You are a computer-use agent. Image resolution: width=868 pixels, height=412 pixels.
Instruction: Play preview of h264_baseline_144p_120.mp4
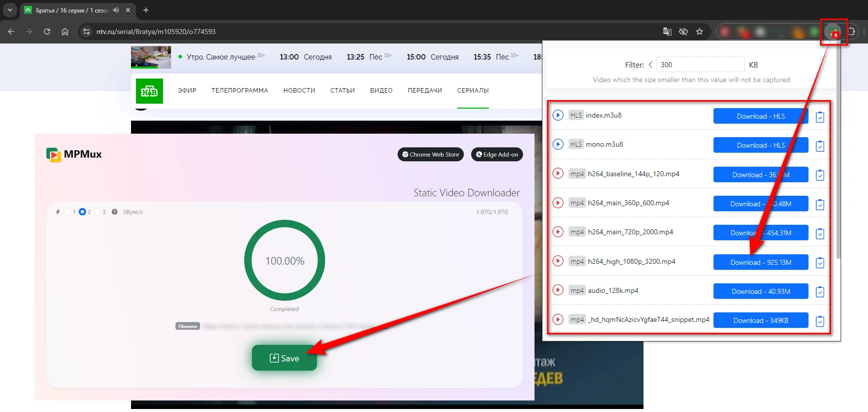[x=558, y=174]
